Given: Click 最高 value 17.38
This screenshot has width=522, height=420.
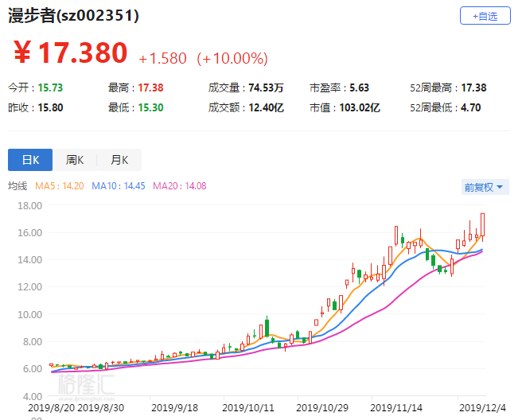Looking at the screenshot, I should (x=150, y=87).
